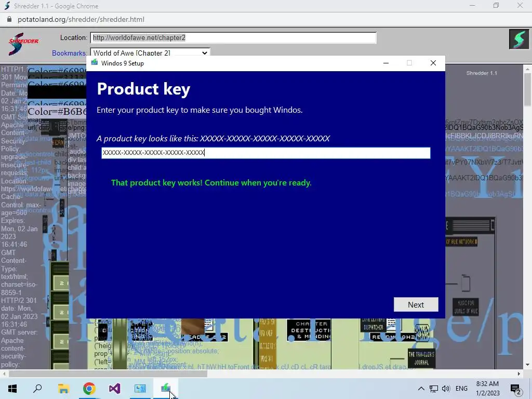This screenshot has width=532, height=399.
Task: Open the Windows Start menu
Action: [x=12, y=389]
